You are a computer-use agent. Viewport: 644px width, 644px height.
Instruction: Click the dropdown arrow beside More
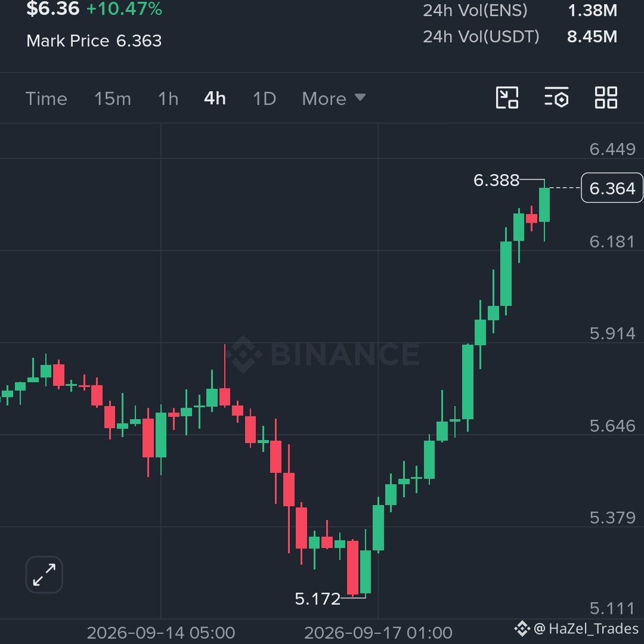(360, 97)
